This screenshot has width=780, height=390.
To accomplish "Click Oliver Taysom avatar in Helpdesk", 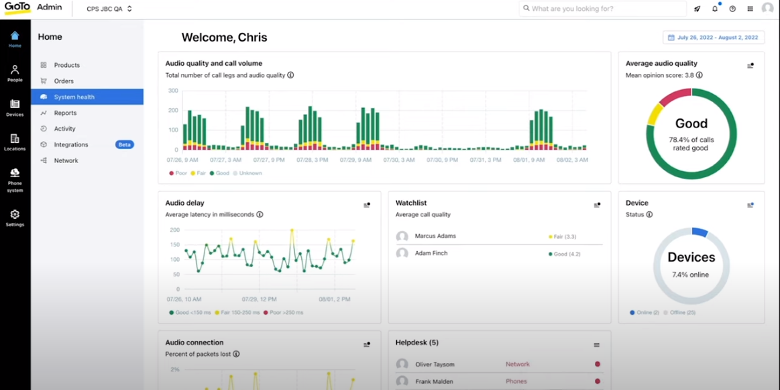I will [x=402, y=364].
